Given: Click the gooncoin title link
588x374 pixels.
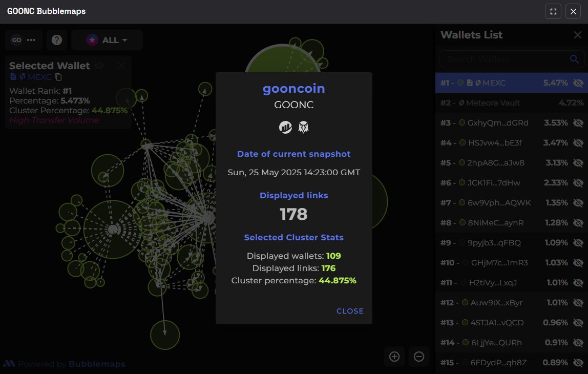Looking at the screenshot, I should tap(293, 89).
